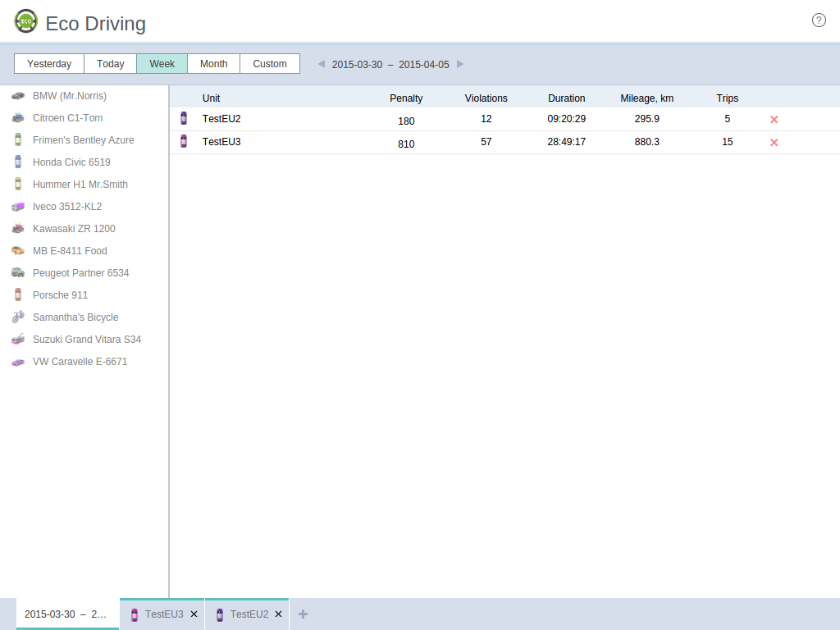
Task: Select Iveco 3512-KL2 in unit list
Action: 67,206
